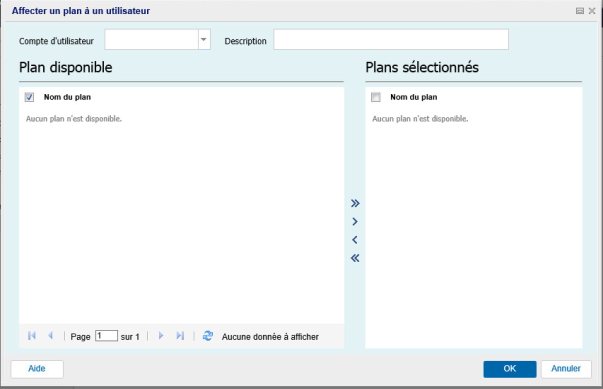Go to next page of plans
The width and height of the screenshot is (603, 389).
161,336
